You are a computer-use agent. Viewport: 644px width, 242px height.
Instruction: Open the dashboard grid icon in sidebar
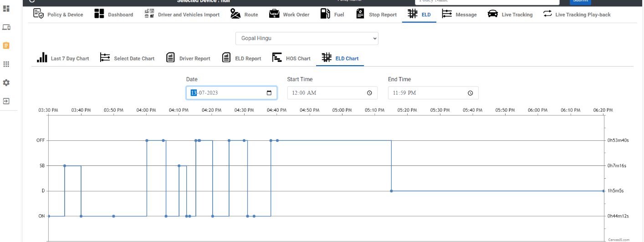click(x=6, y=9)
